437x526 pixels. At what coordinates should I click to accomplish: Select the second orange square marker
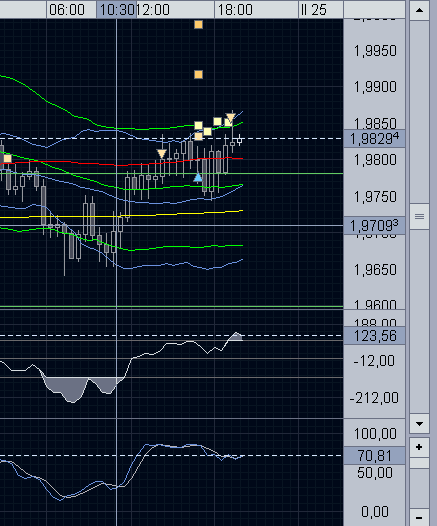point(199,74)
